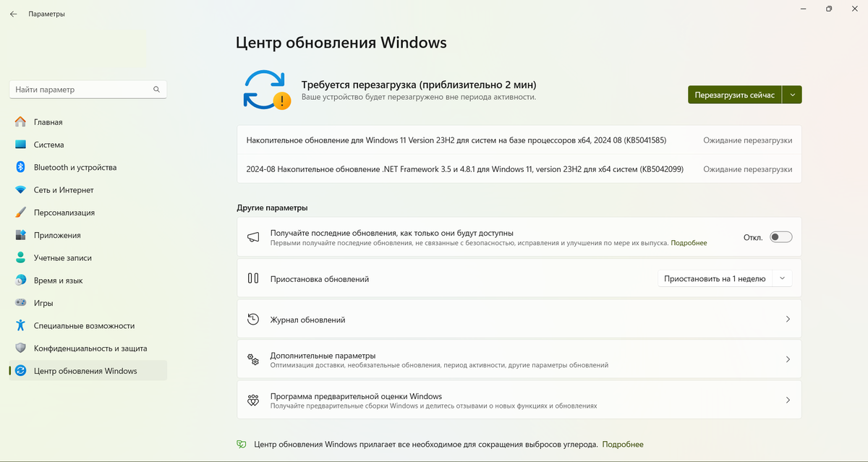Click the Сеть и Интернет wifi icon
The image size is (868, 462).
pos(20,190)
